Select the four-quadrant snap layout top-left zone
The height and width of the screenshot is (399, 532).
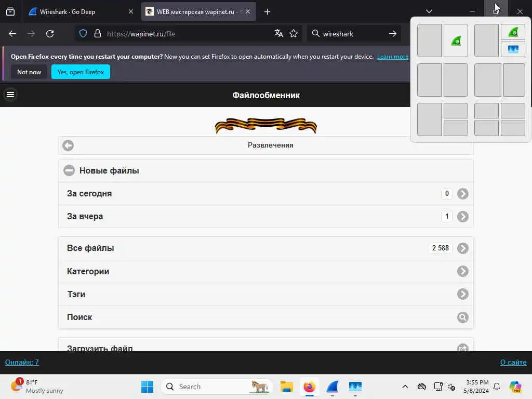pyautogui.click(x=486, y=111)
